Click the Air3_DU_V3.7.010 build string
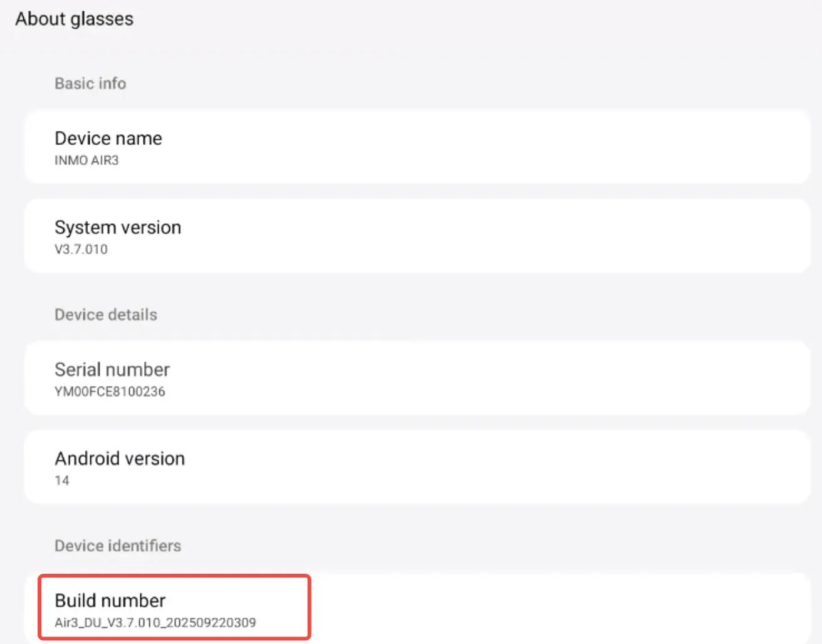The width and height of the screenshot is (822, 644). pyautogui.click(x=155, y=623)
